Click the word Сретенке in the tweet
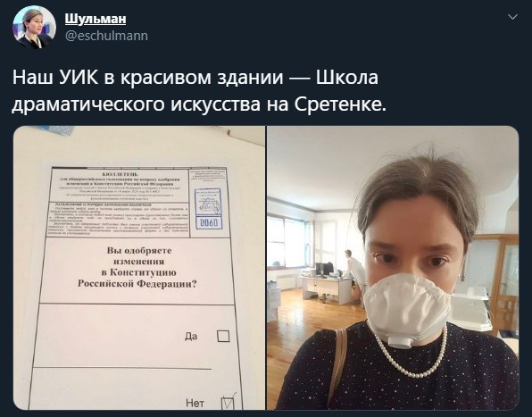Image resolution: width=532 pixels, height=417 pixels. [x=340, y=104]
